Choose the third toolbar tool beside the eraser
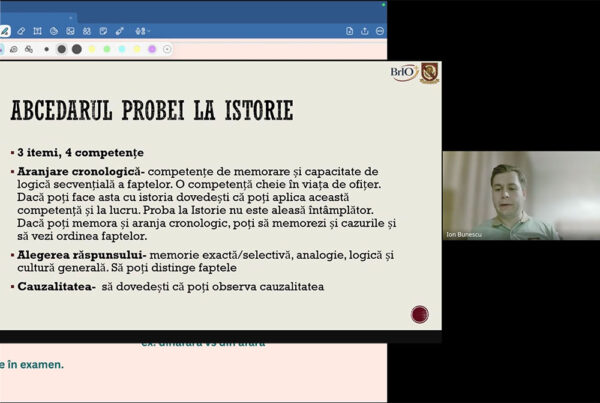Viewport: 600px width, 403px height. point(38,31)
